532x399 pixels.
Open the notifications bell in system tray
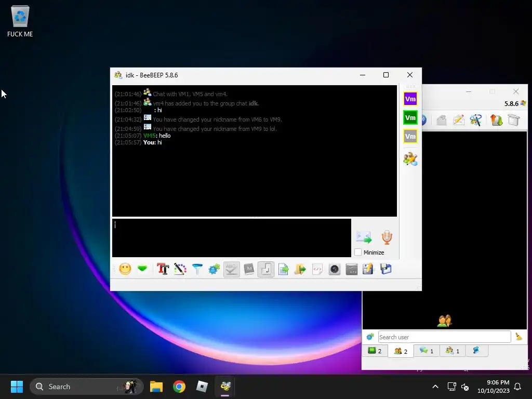coord(517,387)
